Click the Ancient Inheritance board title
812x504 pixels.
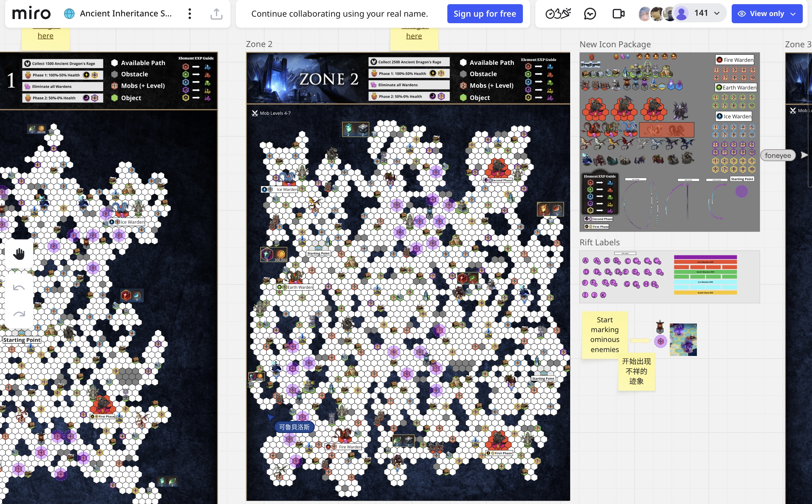[126, 14]
